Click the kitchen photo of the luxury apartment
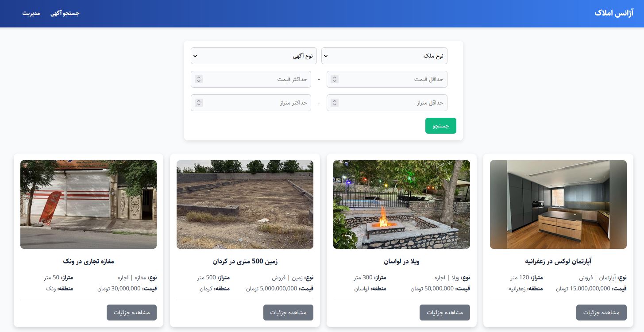644x332 pixels. (x=558, y=205)
